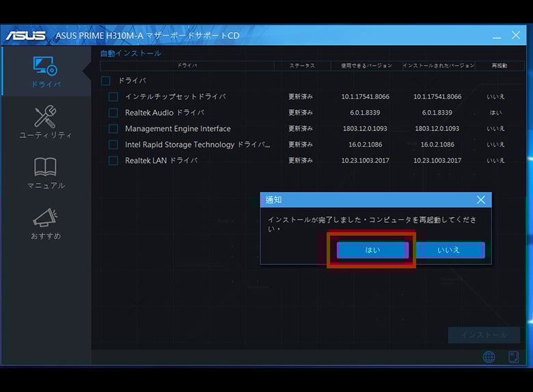Check the インテルチップセットドライバ checkbox
533x392 pixels.
(113, 97)
